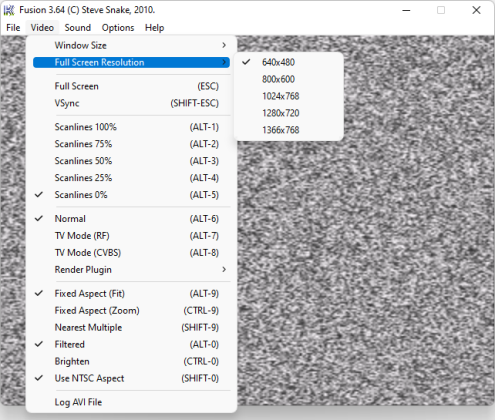Disable Use NTSC Aspect
This screenshot has height=420, width=495.
pyautogui.click(x=131, y=378)
